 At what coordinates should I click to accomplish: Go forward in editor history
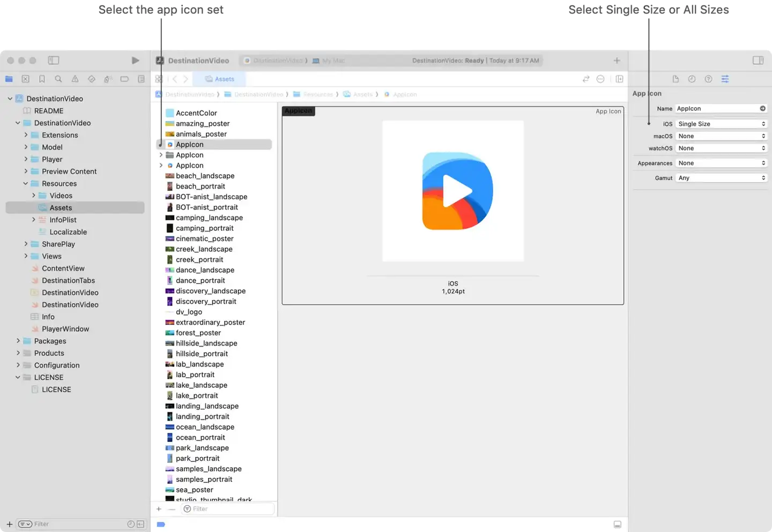(x=185, y=79)
